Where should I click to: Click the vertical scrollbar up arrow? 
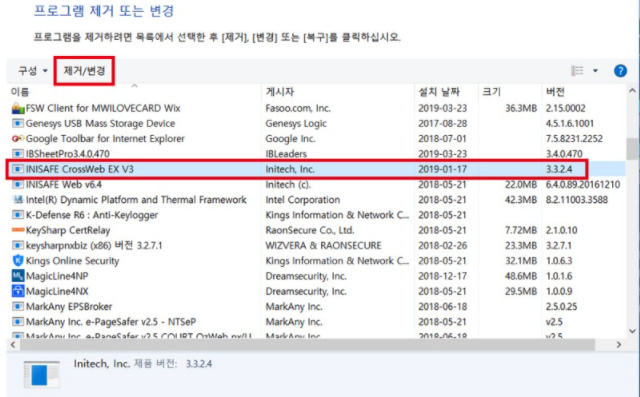632,91
